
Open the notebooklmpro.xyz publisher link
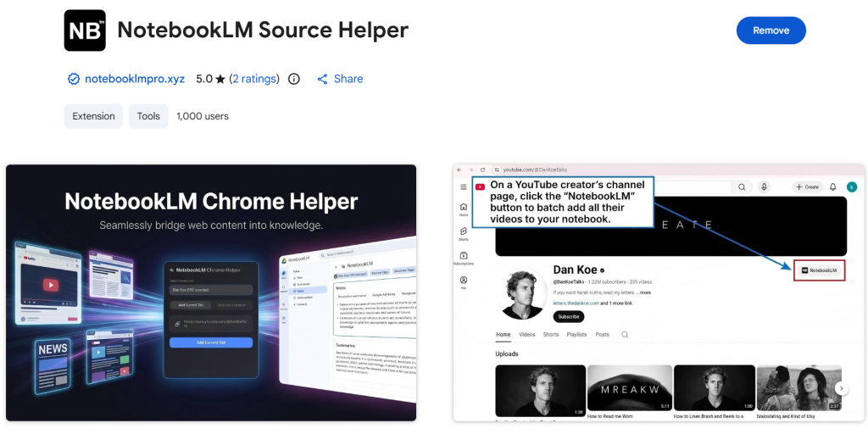135,79
